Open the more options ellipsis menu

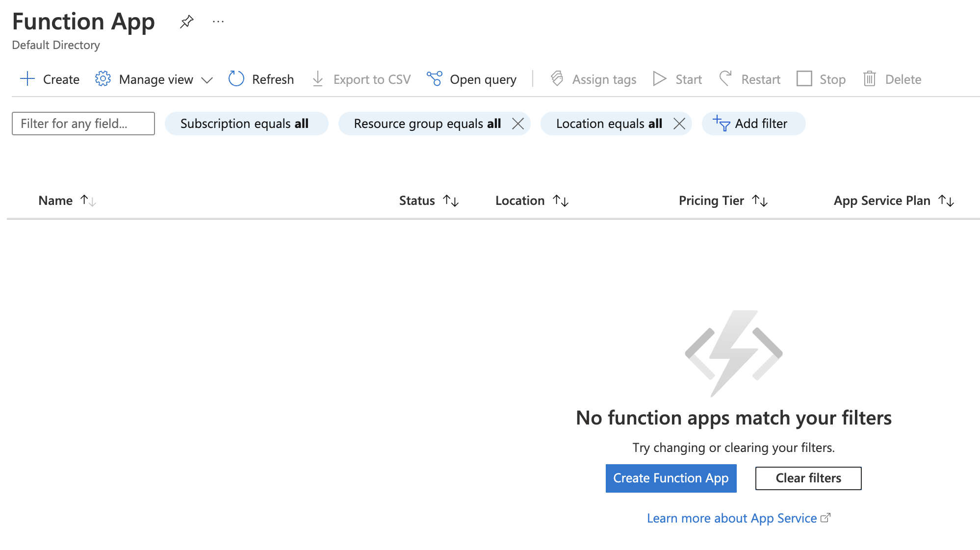click(218, 22)
